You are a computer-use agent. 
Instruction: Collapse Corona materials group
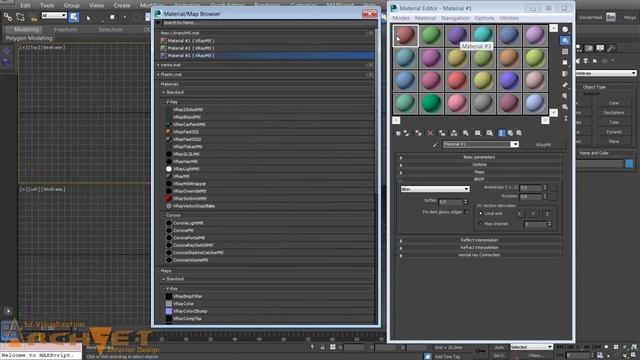(x=267, y=215)
